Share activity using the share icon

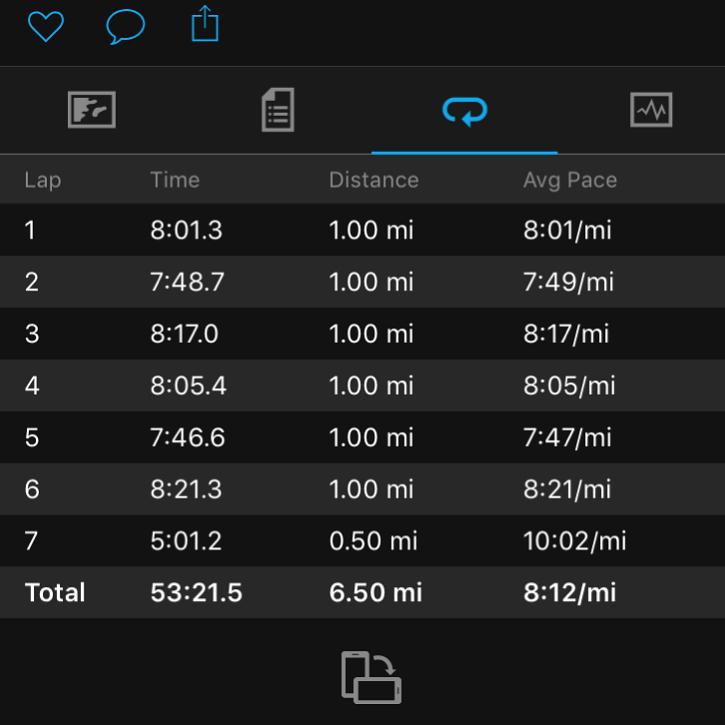tap(205, 24)
